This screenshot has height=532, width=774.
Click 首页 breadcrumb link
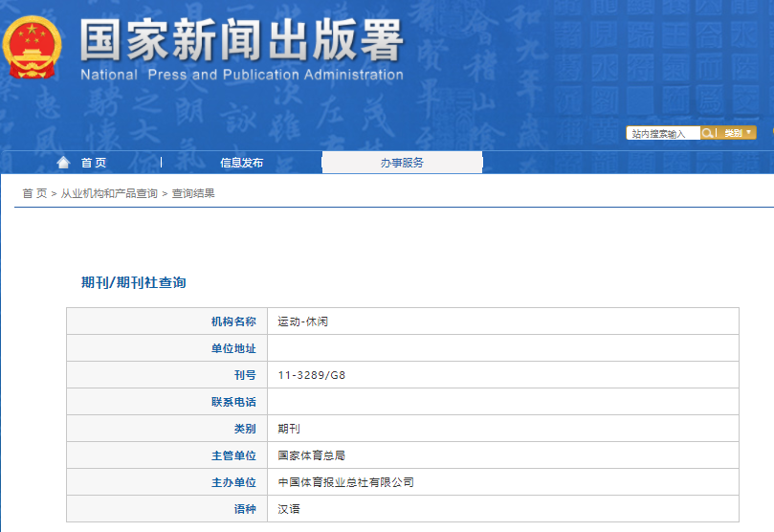pyautogui.click(x=34, y=193)
